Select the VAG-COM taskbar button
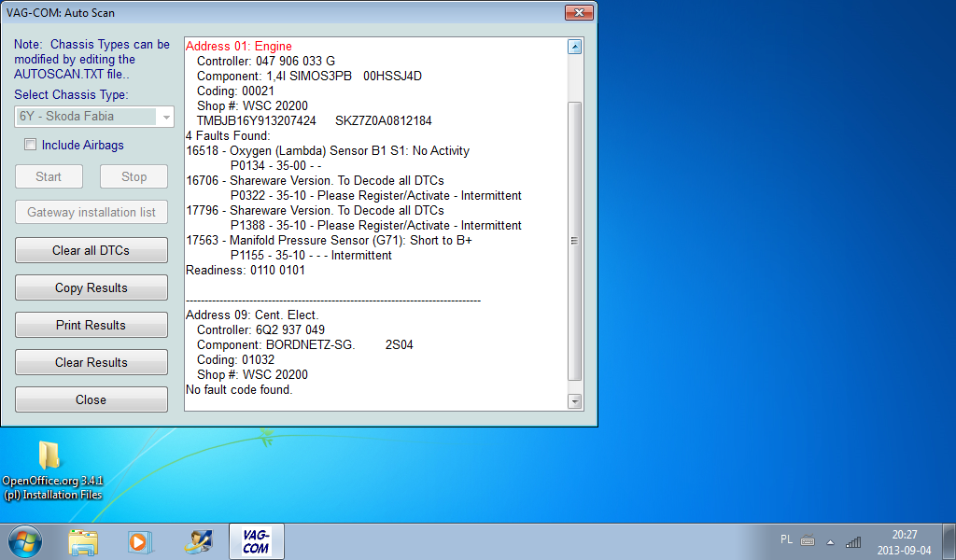This screenshot has width=956, height=560. click(x=256, y=541)
